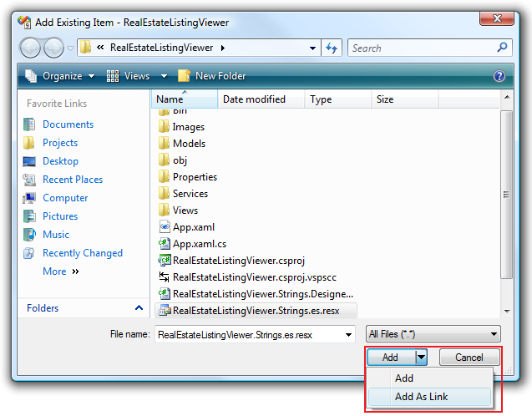Screen dimensions: 532x416
Task: Open the All Files type filter dropdown
Action: click(433, 334)
